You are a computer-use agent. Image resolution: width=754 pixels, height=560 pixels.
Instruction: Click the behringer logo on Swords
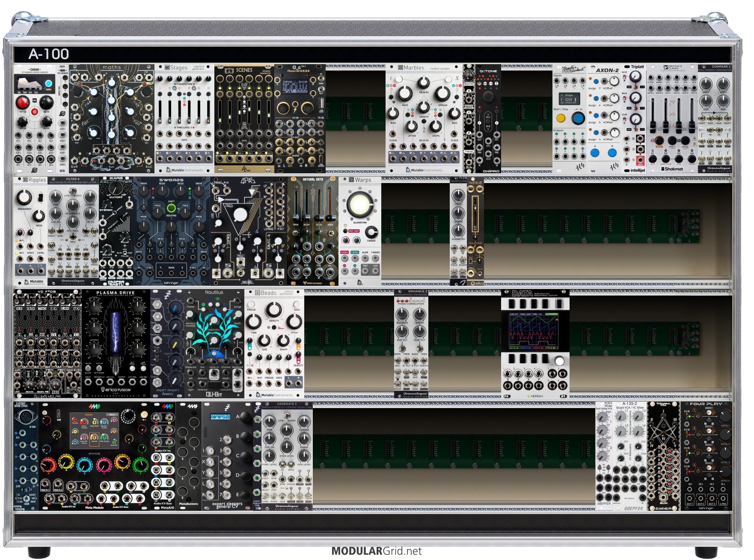(x=171, y=283)
